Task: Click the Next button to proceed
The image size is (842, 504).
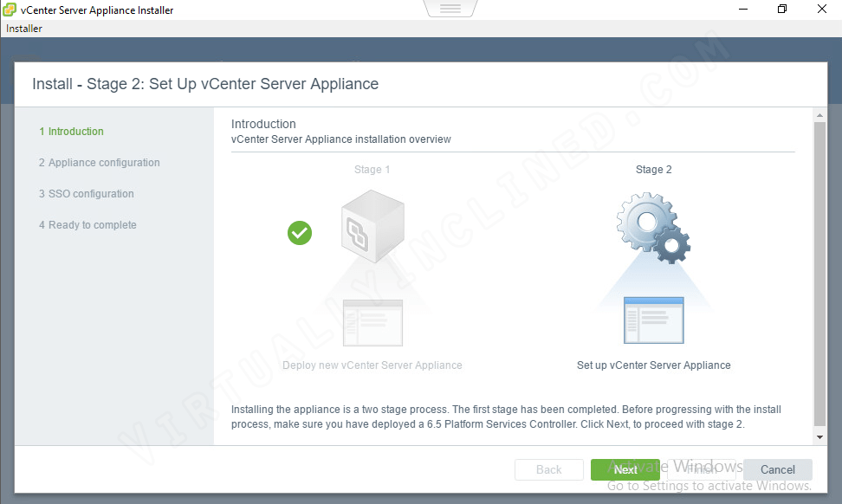Action: (625, 469)
